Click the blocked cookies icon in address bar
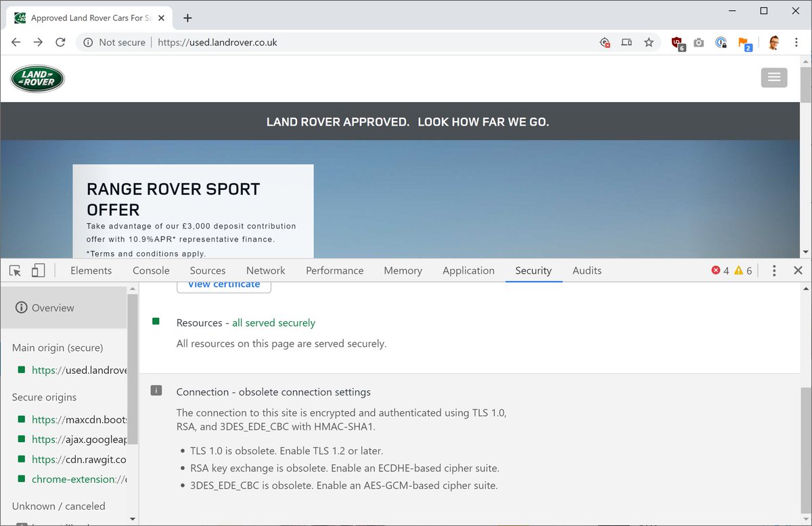 point(605,43)
